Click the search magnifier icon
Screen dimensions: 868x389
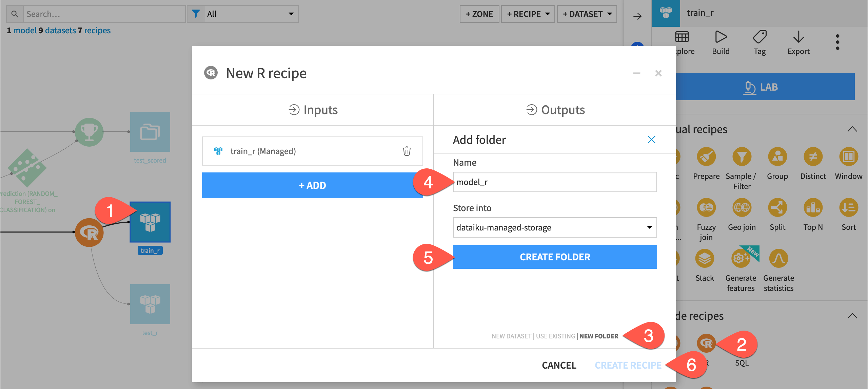click(x=15, y=14)
